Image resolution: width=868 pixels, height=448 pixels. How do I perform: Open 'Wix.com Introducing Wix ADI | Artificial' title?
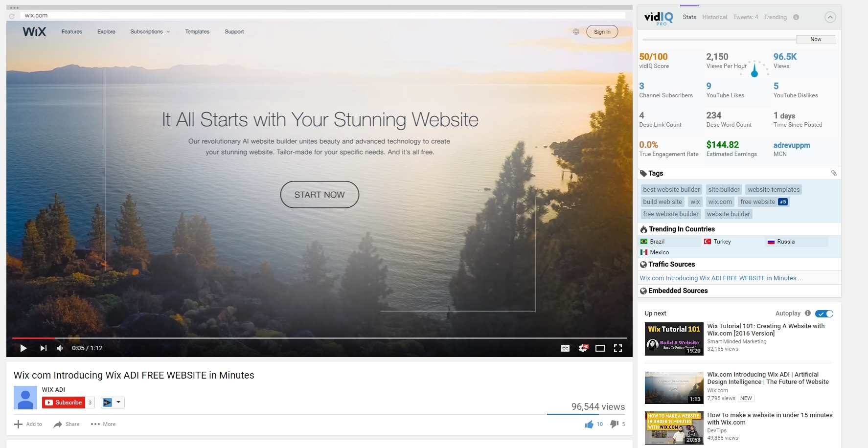coord(768,378)
